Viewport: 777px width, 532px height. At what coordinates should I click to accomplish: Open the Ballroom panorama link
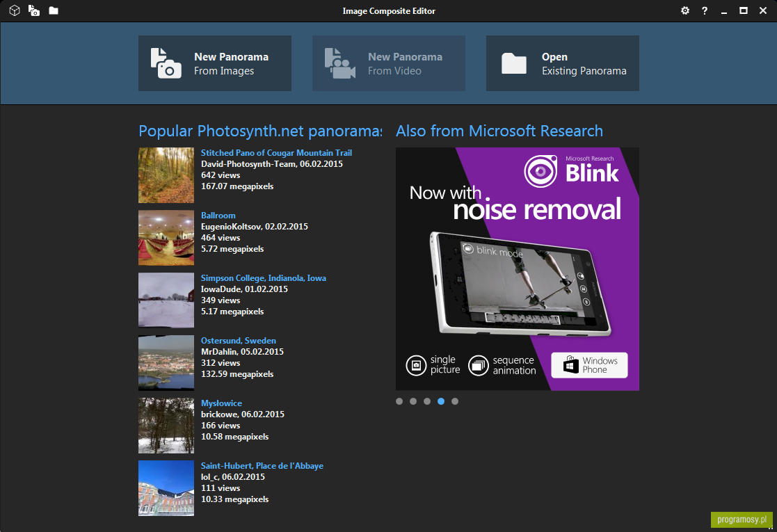pyautogui.click(x=218, y=216)
